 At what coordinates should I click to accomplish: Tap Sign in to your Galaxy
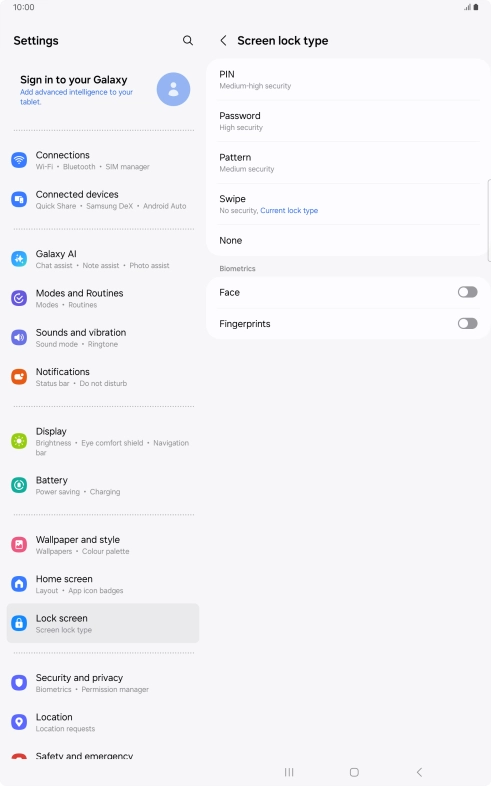(x=74, y=80)
